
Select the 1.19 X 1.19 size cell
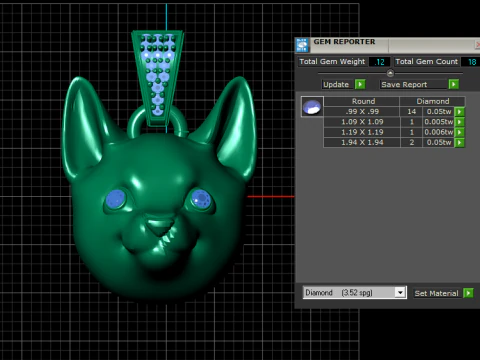tap(362, 132)
